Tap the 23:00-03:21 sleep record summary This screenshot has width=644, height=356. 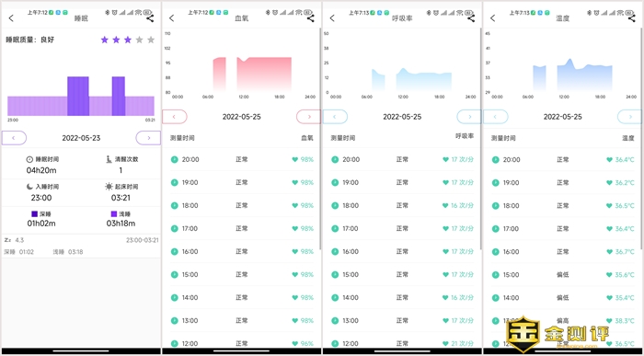click(81, 246)
